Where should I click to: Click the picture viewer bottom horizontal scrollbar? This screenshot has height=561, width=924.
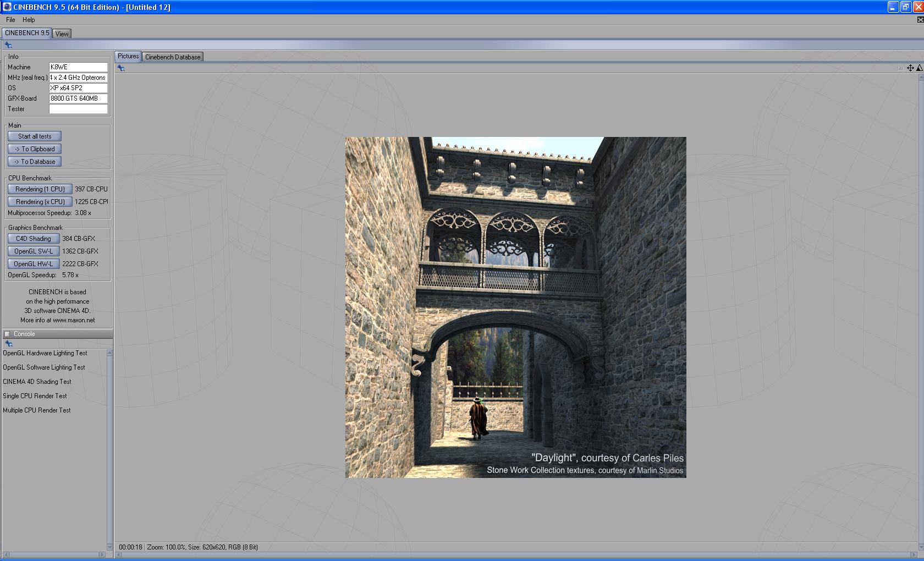pyautogui.click(x=516, y=554)
